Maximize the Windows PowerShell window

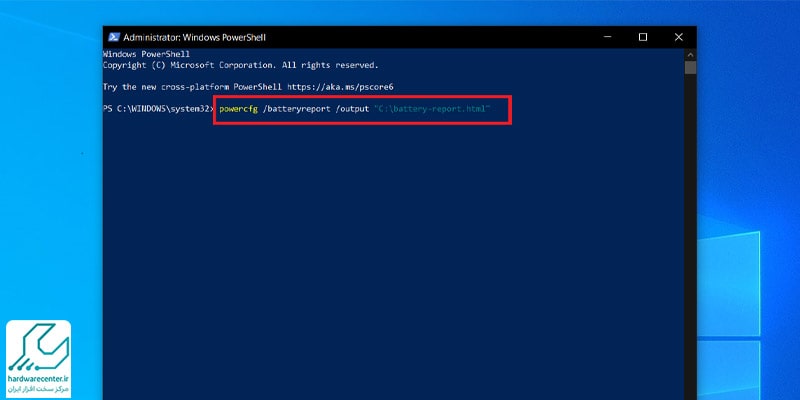pos(643,37)
